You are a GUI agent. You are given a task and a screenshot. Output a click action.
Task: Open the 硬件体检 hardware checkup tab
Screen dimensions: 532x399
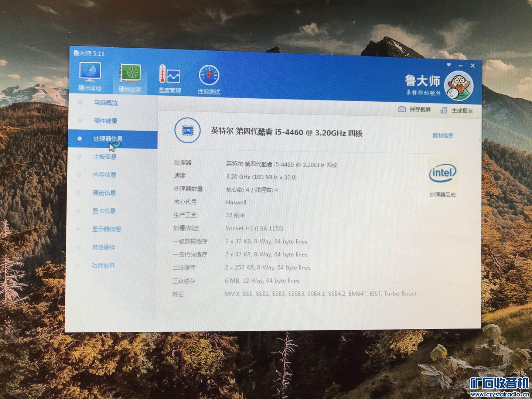point(90,76)
